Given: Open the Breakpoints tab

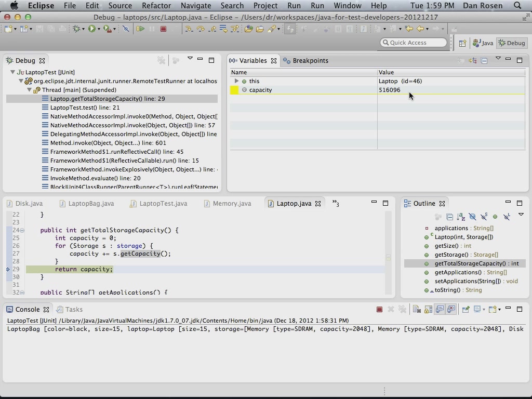Looking at the screenshot, I should [x=306, y=61].
